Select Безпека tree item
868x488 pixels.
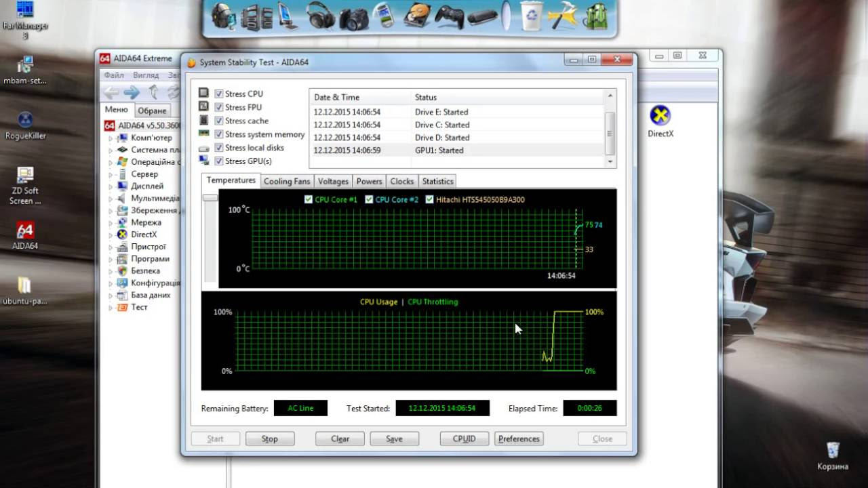(145, 270)
